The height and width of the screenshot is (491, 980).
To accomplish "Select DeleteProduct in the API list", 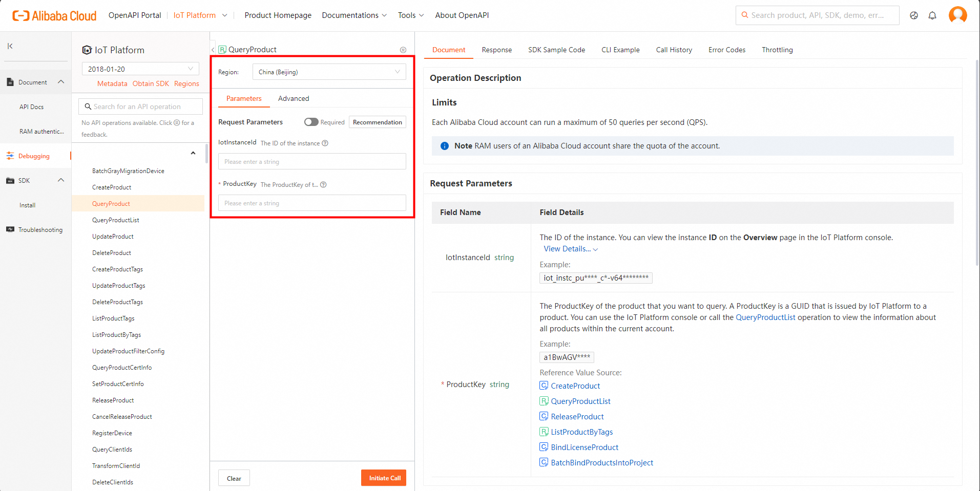I will coord(112,253).
